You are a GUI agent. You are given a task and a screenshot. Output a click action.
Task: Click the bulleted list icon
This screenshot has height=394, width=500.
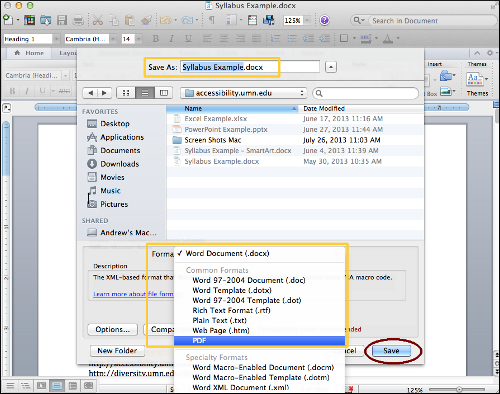(x=292, y=39)
